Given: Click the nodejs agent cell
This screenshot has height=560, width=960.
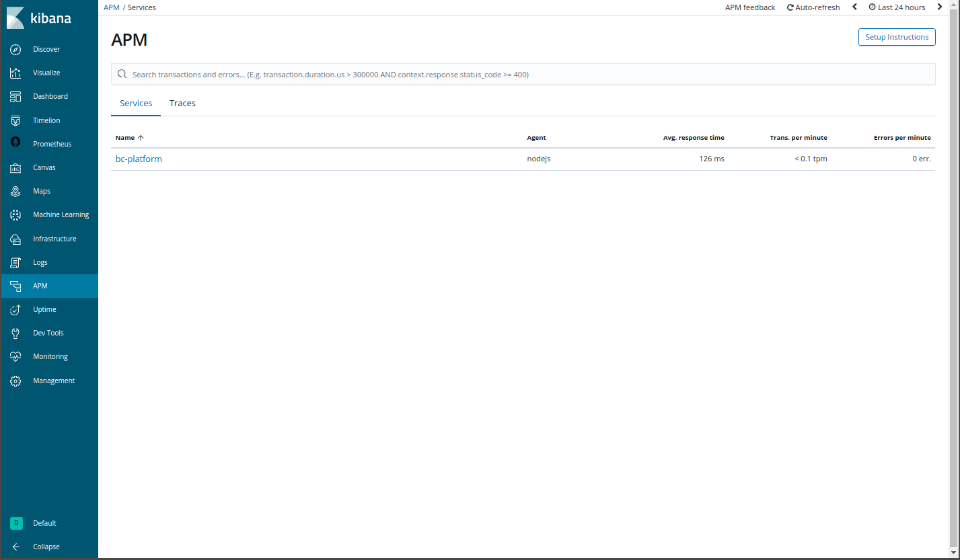Looking at the screenshot, I should 539,159.
